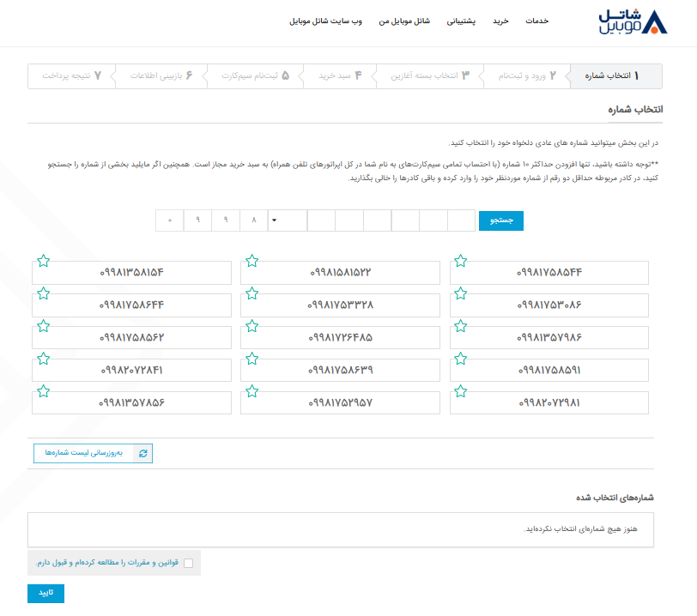697x616 pixels.
Task: Click the star beside ۰۹۹۸۱۷۵۳۰۸۶
Action: coord(460,293)
